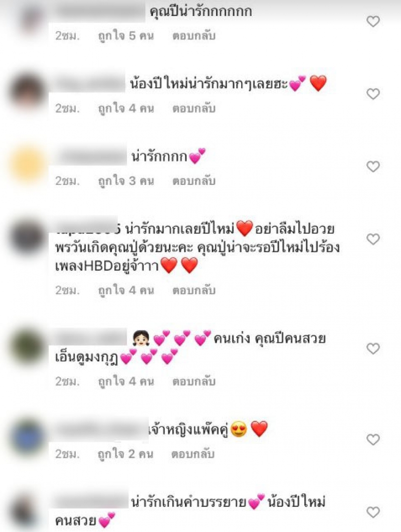The height and width of the screenshot is (532, 401).
Task: Tap heart on 'น้องปีใหม่น่ารักมากๆเลยฮะ' comment
Action: pos(373,94)
